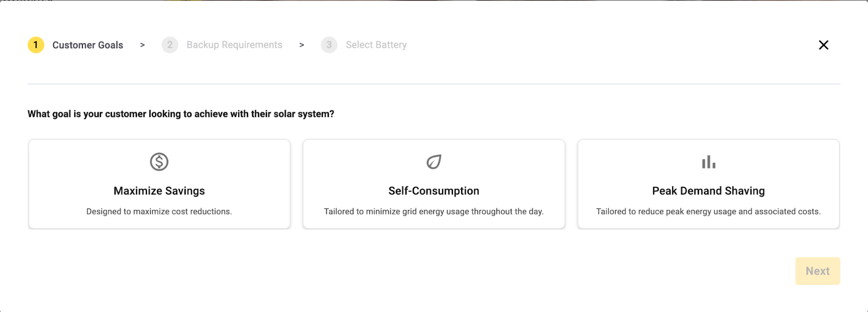Pick the Peak Demand Shaving goal card
Image resolution: width=868 pixels, height=312 pixels.
point(709,184)
